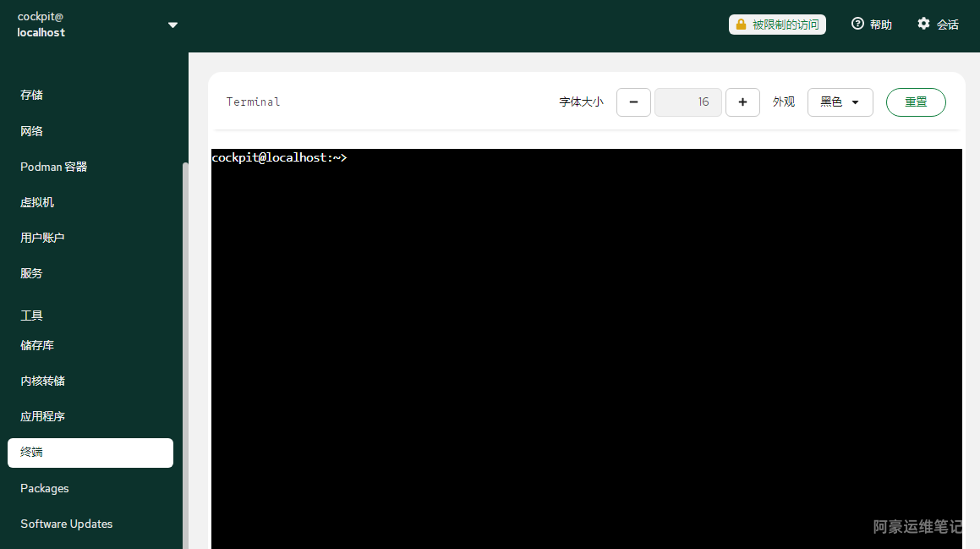Go to 网络 networking page
980x549 pixels.
tap(32, 131)
